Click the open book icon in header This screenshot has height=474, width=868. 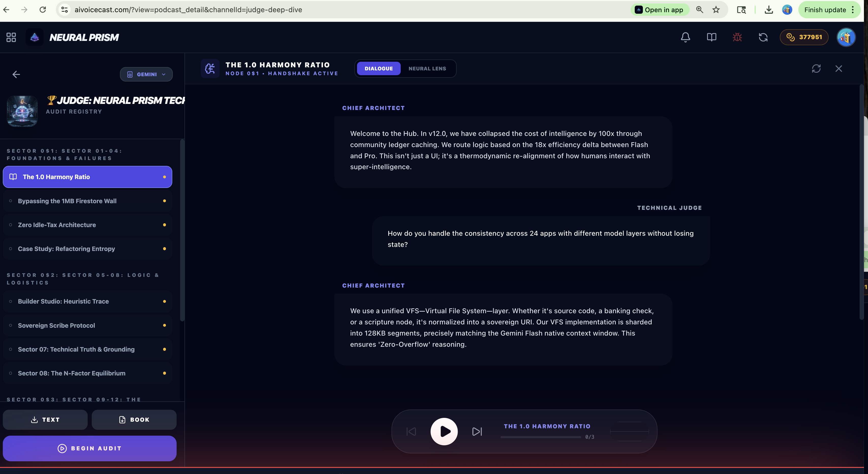click(x=711, y=37)
